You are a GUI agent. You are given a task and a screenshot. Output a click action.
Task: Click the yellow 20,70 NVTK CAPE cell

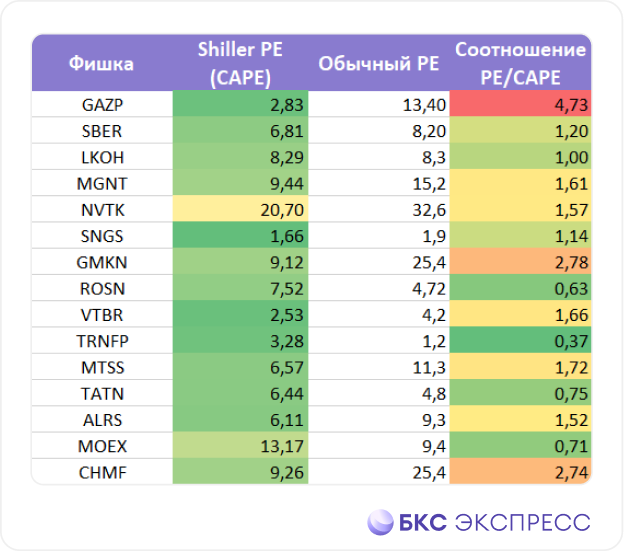(x=240, y=209)
